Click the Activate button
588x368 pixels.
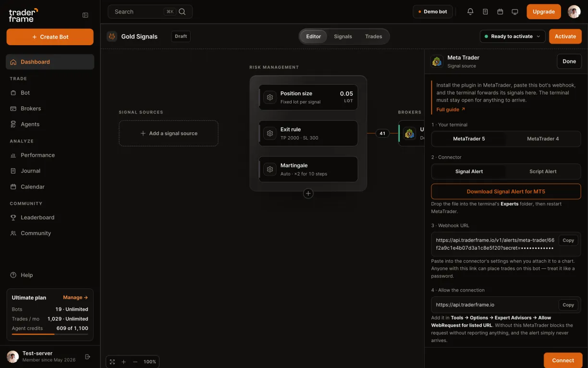click(565, 37)
